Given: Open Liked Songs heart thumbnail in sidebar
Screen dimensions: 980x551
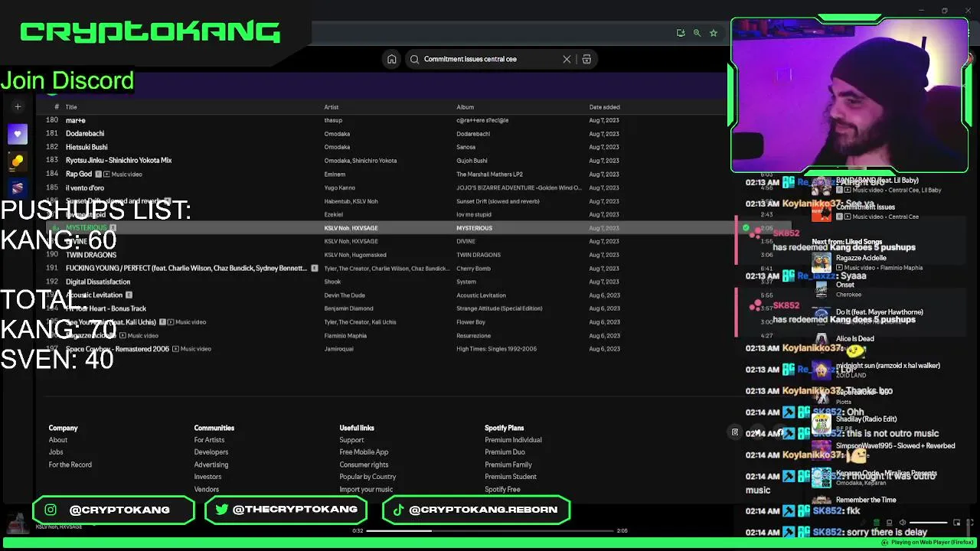Looking at the screenshot, I should click(18, 134).
